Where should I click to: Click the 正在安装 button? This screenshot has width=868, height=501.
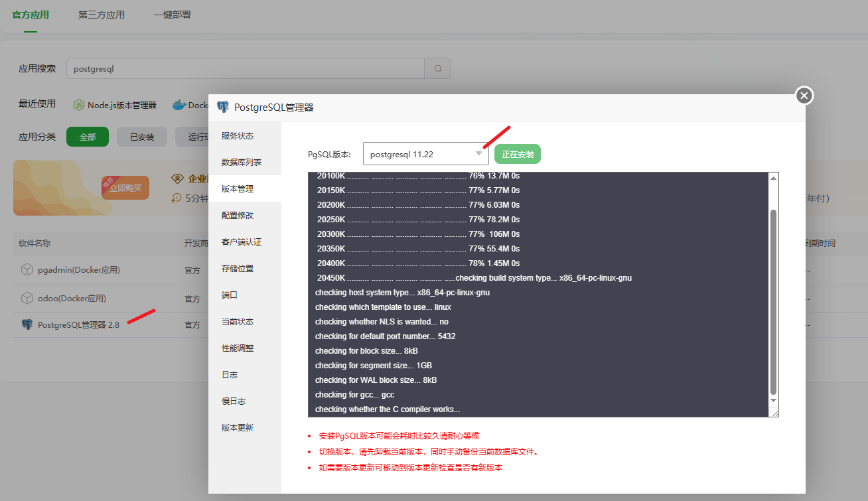pyautogui.click(x=517, y=153)
